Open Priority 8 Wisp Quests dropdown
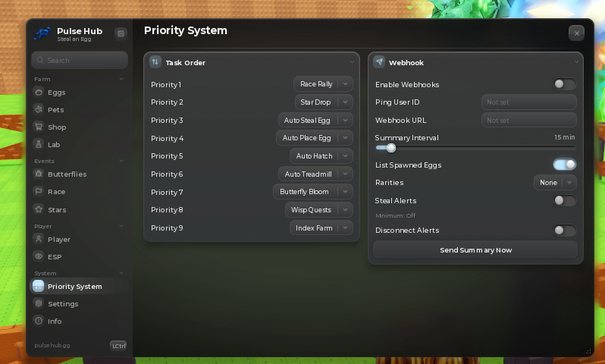 (x=319, y=209)
